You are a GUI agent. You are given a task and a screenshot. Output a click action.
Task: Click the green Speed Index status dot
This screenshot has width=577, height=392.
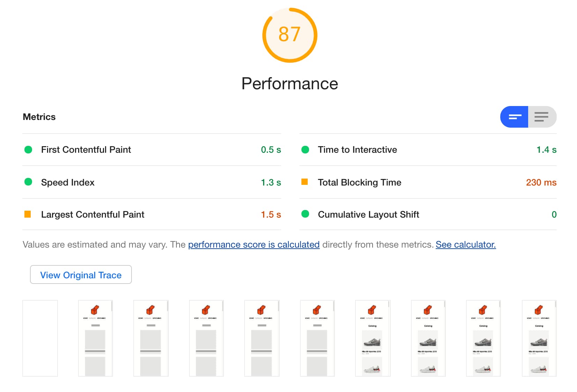tap(28, 182)
